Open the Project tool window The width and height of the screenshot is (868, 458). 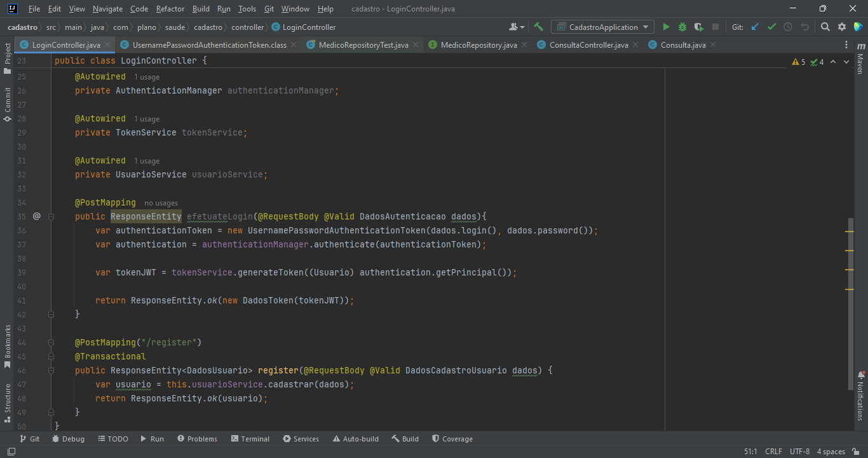pos(7,58)
